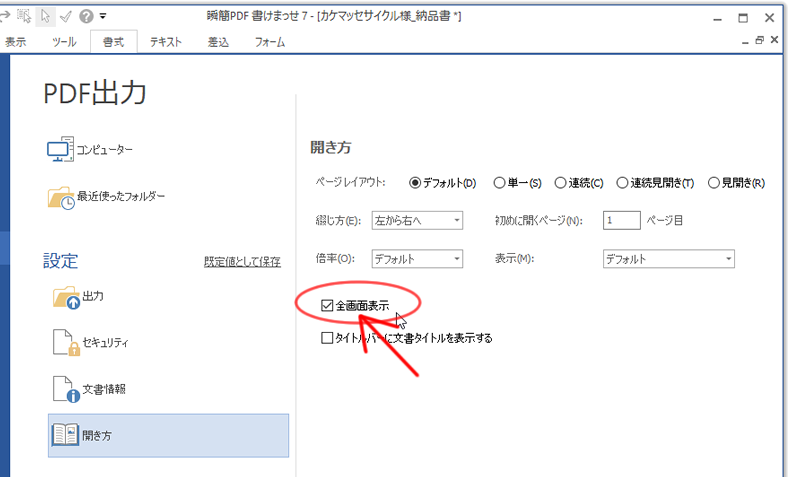Open the テキスト tab
Viewport: 788px width, 477px height.
(166, 42)
